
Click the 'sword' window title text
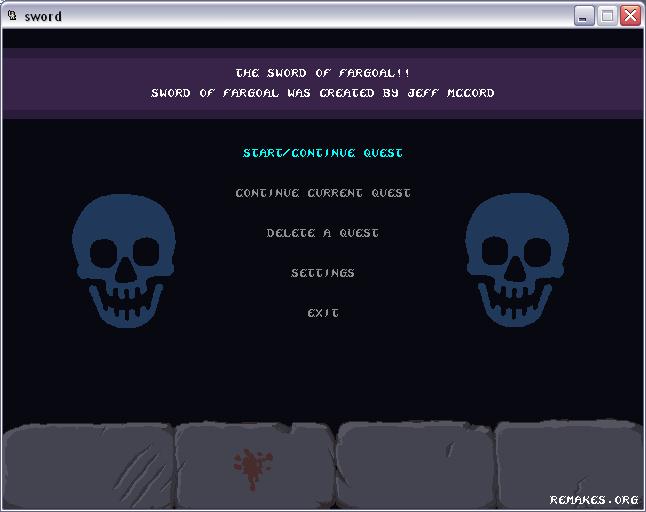43,16
